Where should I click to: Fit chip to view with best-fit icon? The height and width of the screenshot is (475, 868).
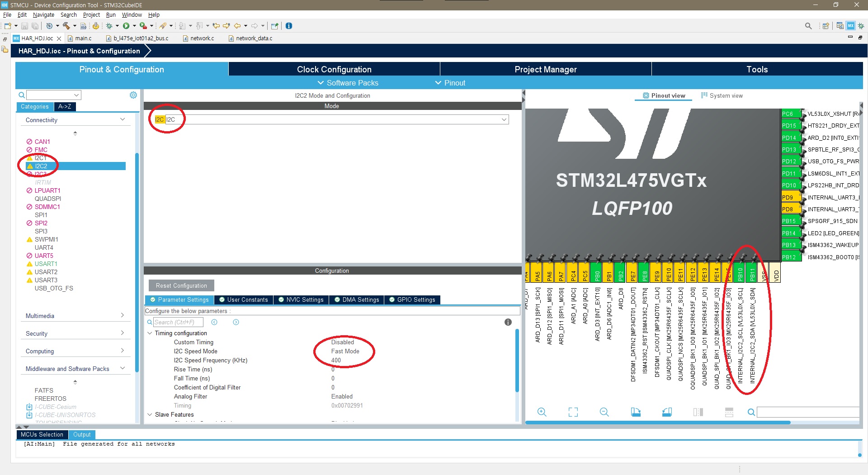point(573,412)
